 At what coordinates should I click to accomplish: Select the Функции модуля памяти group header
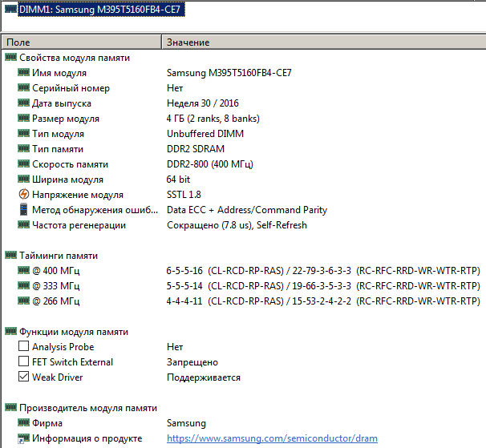[x=73, y=332]
